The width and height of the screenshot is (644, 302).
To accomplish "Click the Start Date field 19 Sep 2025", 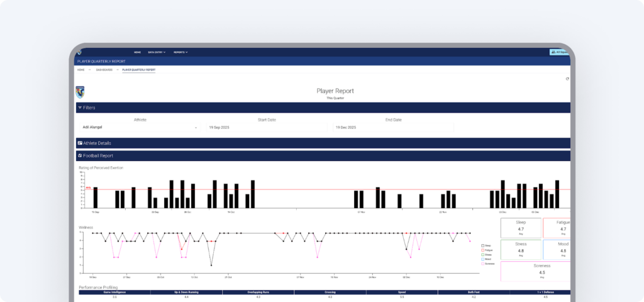I will tap(267, 127).
